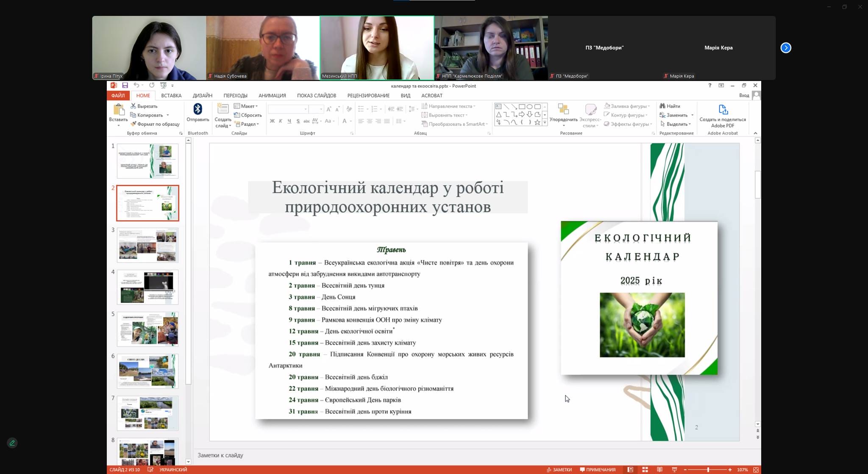Expand the Выделить selection dropdown
Image resolution: width=868 pixels, height=474 pixels.
point(676,124)
